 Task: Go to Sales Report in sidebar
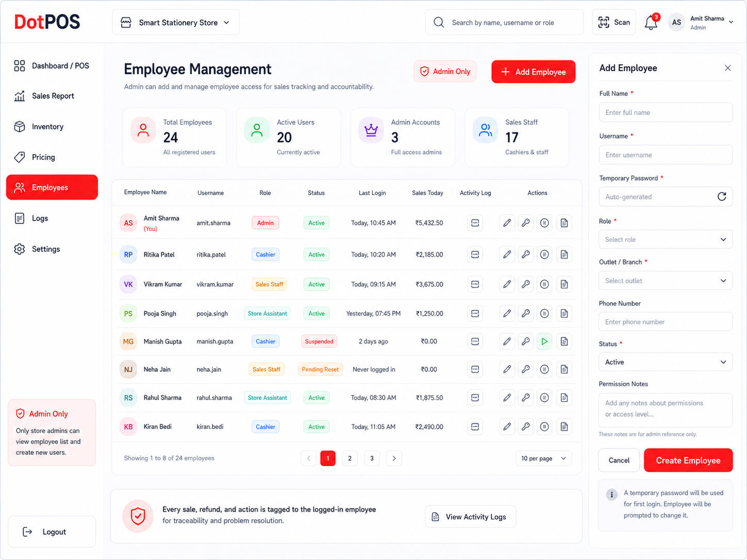52,96
